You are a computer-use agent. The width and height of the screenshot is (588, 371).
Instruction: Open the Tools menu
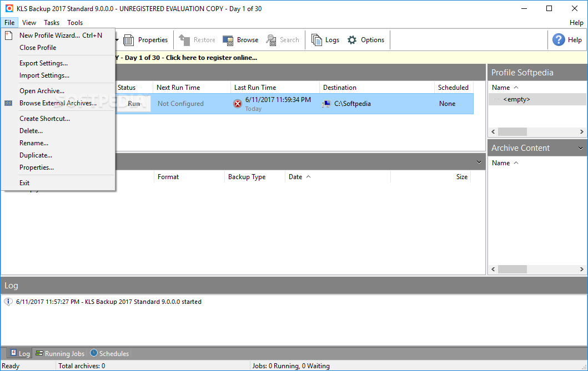[75, 23]
